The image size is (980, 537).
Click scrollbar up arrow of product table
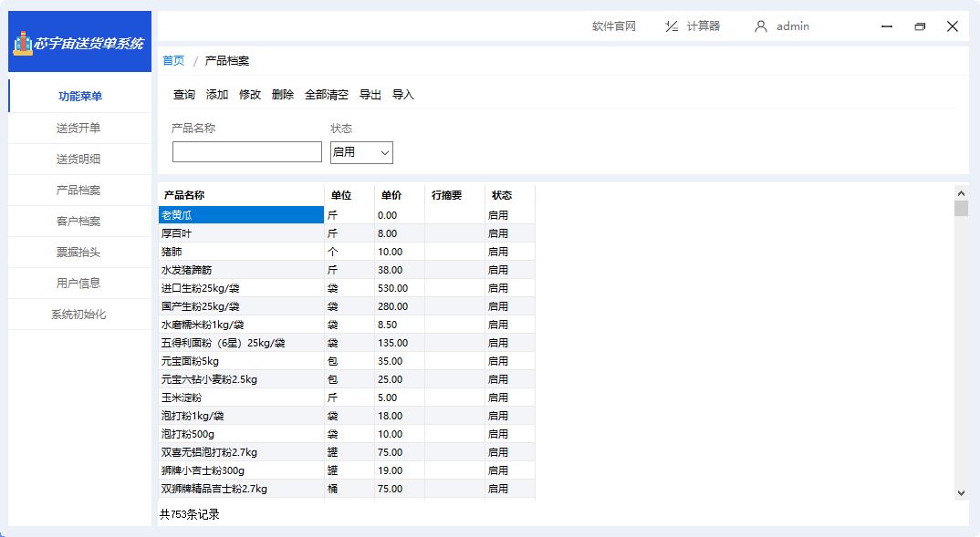click(961, 193)
